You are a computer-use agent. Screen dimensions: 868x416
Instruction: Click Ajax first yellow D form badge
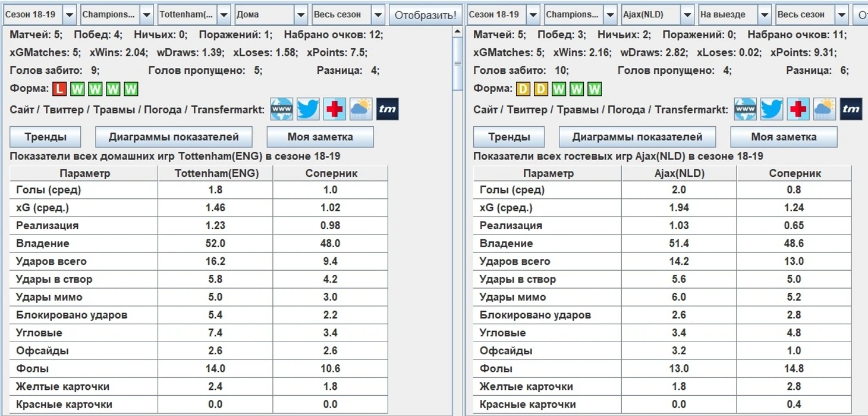pyautogui.click(x=523, y=89)
